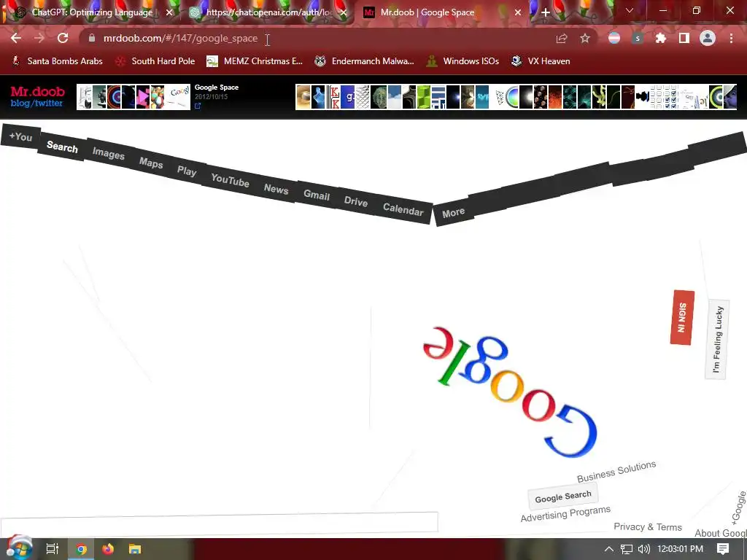This screenshot has height=560, width=747.
Task: Open the About Google link
Action: [x=721, y=533]
